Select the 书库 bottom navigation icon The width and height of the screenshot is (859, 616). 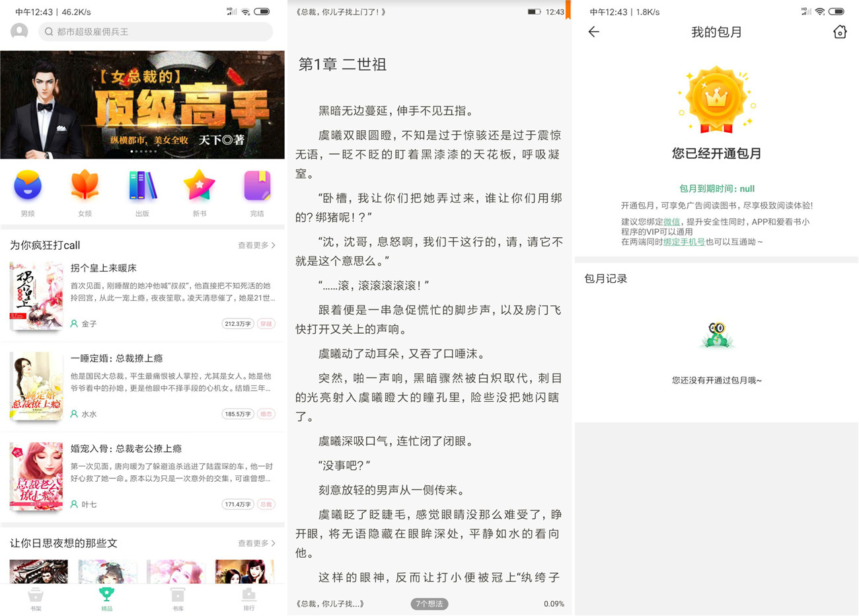(177, 600)
